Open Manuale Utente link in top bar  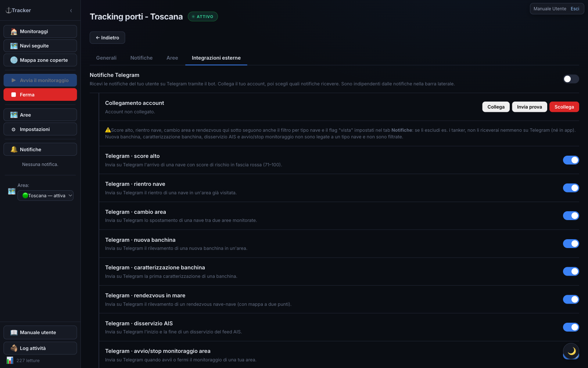point(550,9)
